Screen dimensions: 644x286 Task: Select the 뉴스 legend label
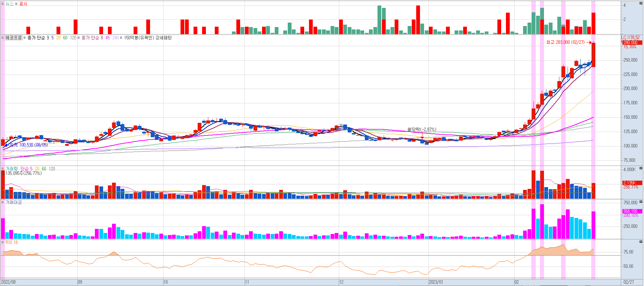pos(10,4)
